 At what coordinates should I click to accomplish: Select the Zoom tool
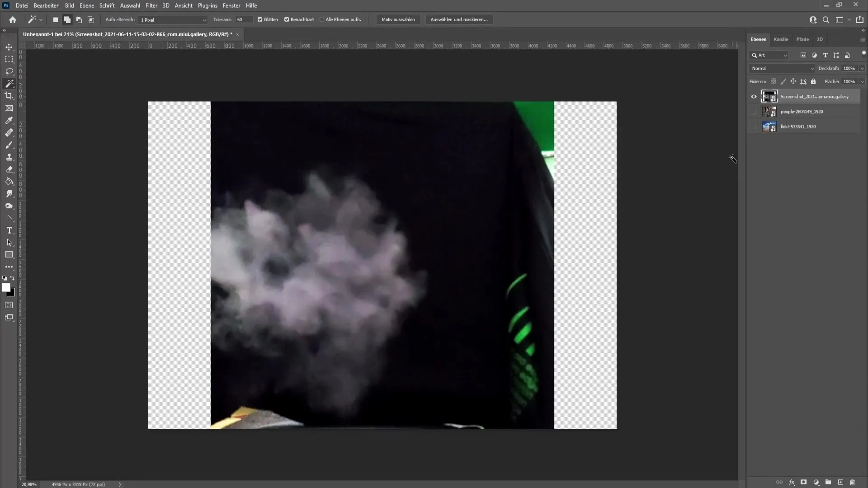[x=9, y=206]
